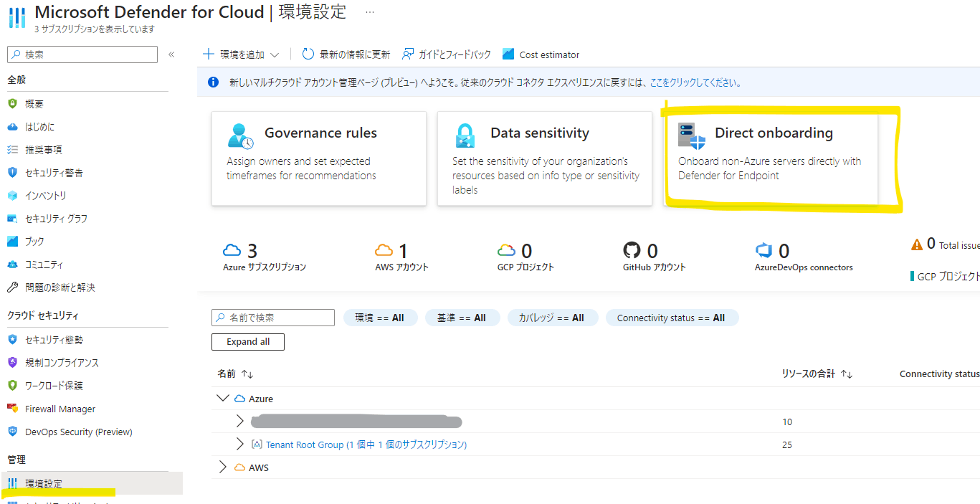The height and width of the screenshot is (504, 980).
Task: Click the Connectivity status column header
Action: click(x=939, y=374)
